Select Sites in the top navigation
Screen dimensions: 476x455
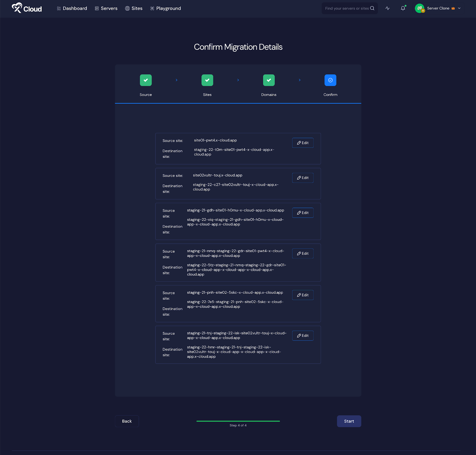[x=137, y=8]
